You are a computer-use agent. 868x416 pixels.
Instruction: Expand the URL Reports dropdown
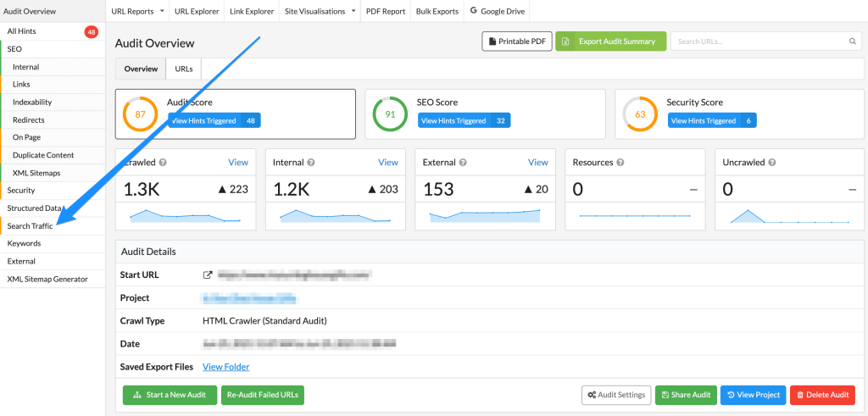coord(137,11)
